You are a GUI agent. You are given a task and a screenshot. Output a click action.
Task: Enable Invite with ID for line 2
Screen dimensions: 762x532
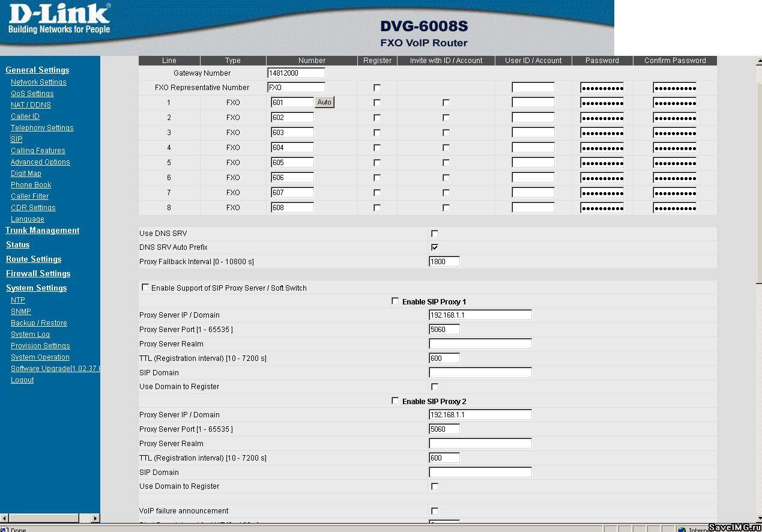[x=446, y=118]
